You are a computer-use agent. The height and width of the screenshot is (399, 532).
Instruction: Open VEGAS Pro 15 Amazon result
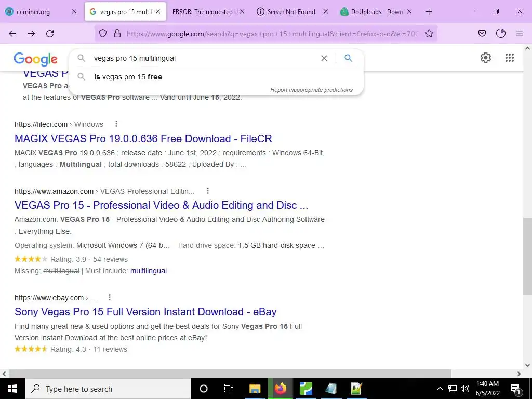[x=161, y=205]
